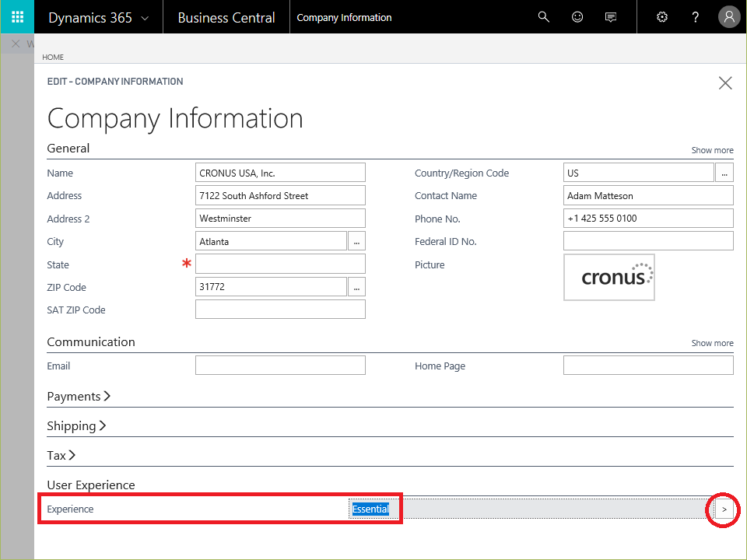
Task: Click the SAT ZIP Code field
Action: click(x=280, y=310)
